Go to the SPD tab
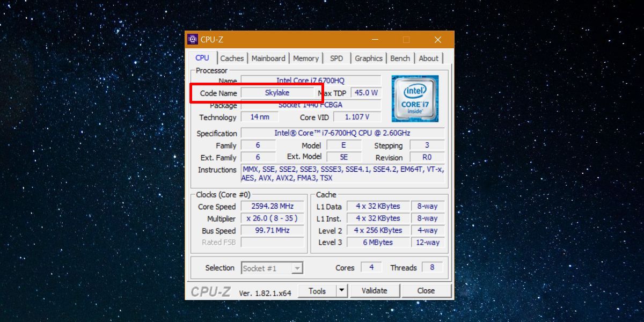The image size is (644, 322). [336, 58]
